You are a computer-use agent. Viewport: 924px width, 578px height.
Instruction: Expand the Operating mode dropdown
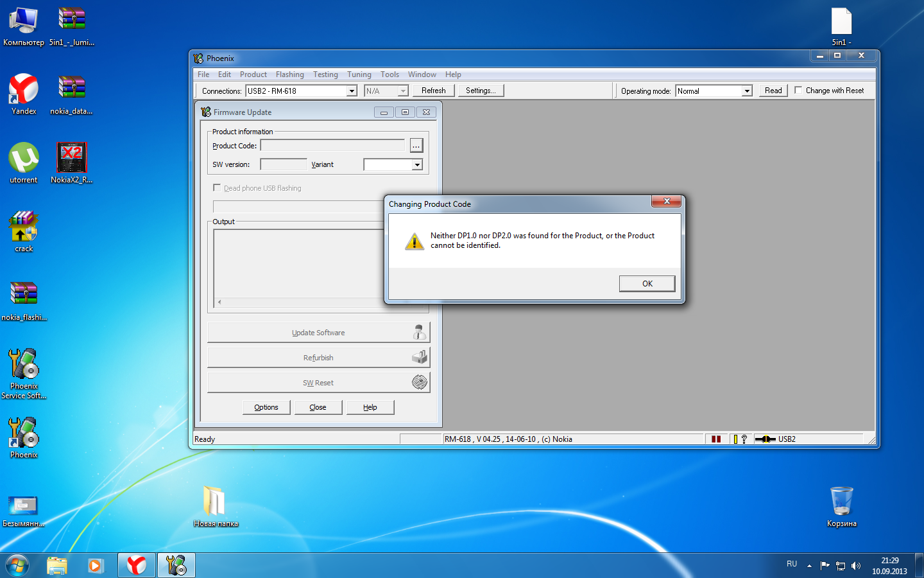coord(747,91)
